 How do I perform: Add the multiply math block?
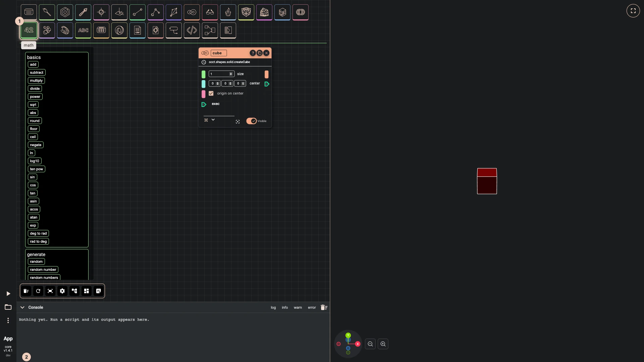coord(36,80)
